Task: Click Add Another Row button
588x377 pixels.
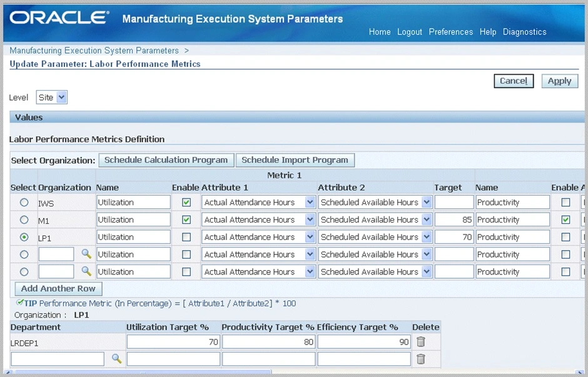Action: pos(58,289)
